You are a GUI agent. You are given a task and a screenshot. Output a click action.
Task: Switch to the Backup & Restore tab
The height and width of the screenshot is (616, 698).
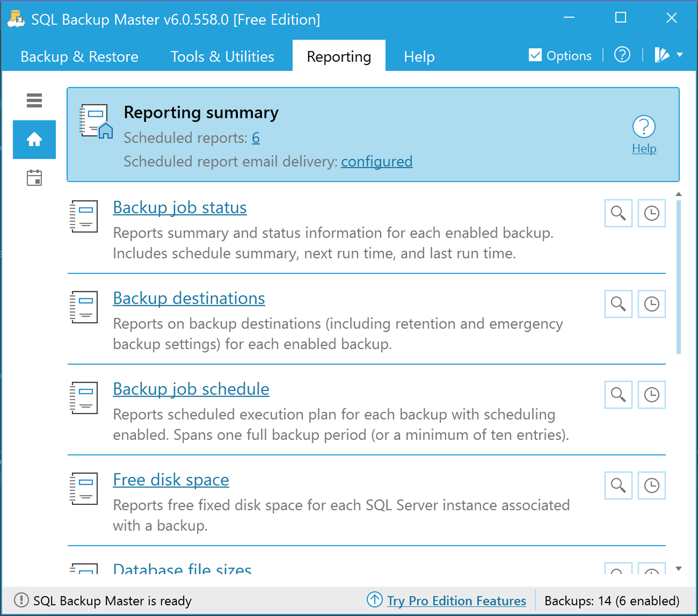click(x=79, y=56)
